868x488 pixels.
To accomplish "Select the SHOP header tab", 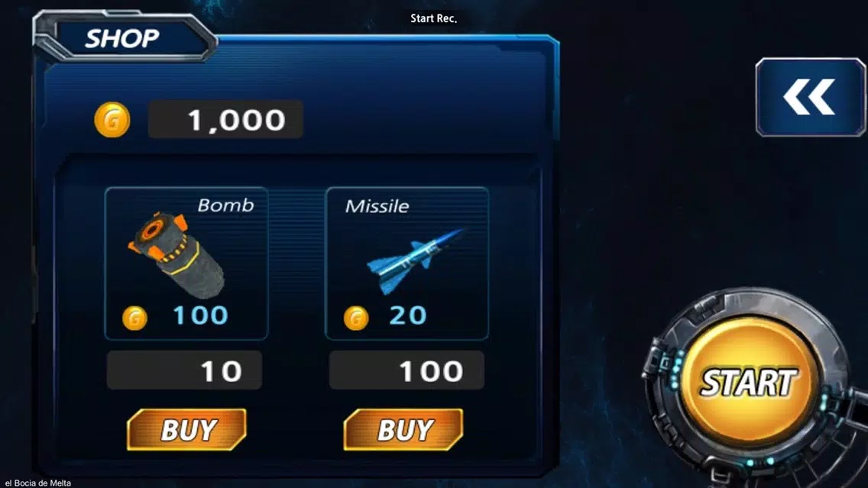I will point(122,38).
